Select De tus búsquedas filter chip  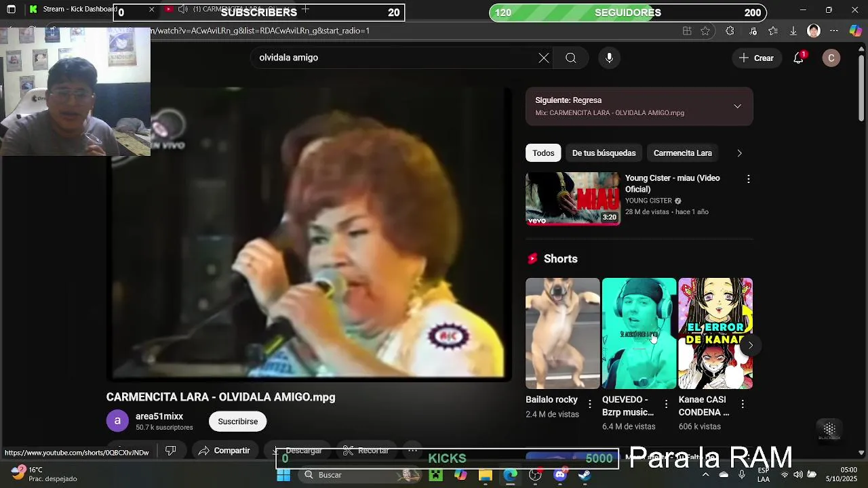(x=604, y=153)
